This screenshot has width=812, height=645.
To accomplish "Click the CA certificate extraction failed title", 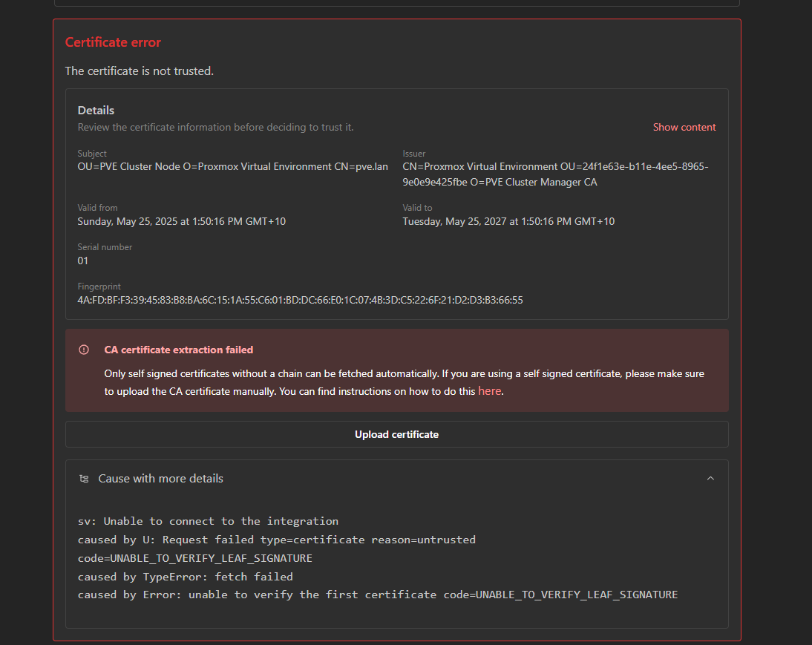I will tap(179, 350).
